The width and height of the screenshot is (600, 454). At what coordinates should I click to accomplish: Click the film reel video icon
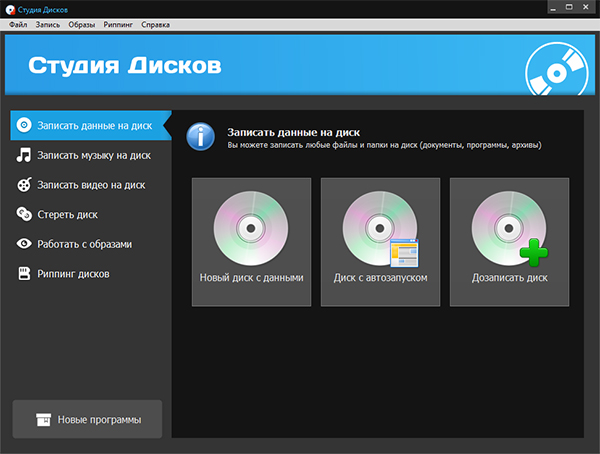pos(24,184)
